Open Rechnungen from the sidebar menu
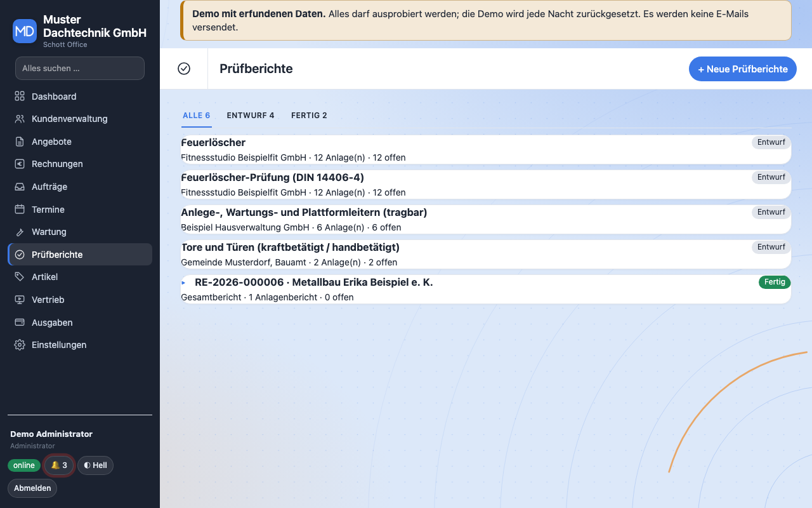The image size is (812, 508). point(80,164)
